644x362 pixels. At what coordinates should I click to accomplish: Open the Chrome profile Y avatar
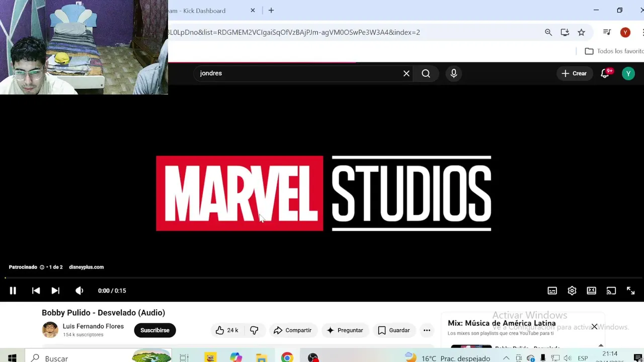(625, 32)
